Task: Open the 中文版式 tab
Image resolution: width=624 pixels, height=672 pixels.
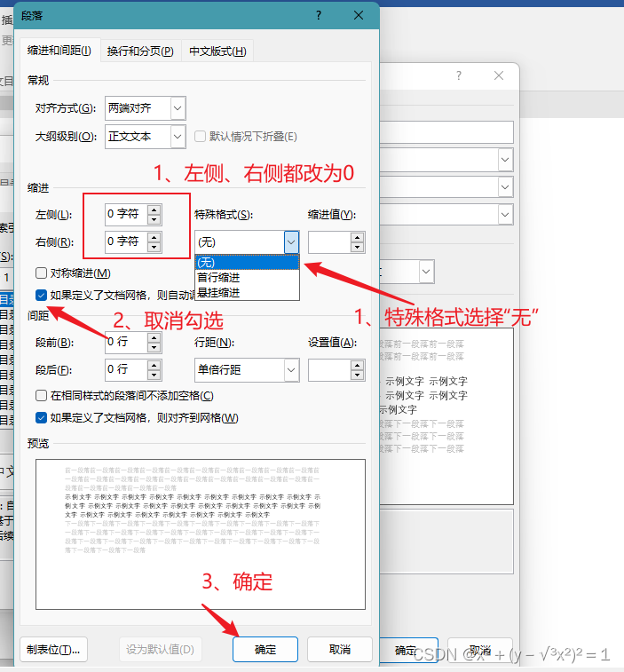Action: pos(217,51)
